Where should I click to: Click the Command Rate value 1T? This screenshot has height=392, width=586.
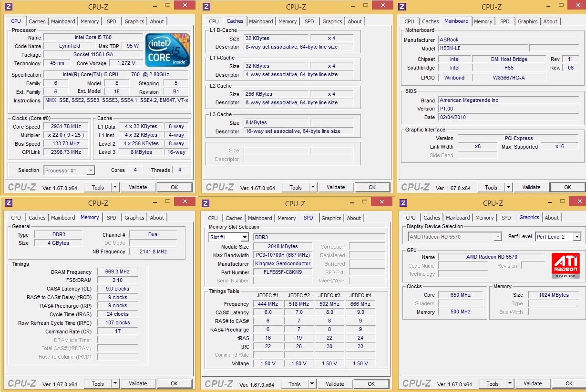click(118, 332)
